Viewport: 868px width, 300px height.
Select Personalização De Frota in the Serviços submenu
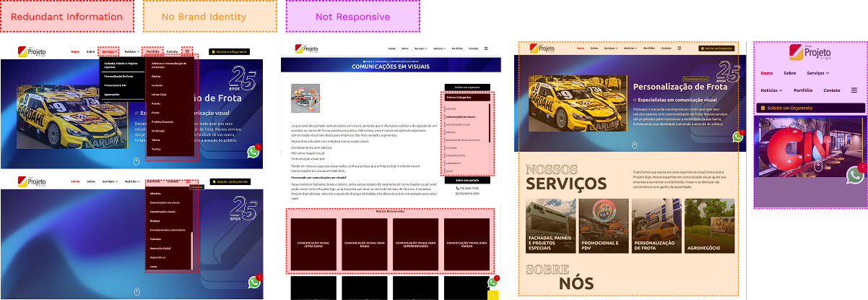click(119, 76)
